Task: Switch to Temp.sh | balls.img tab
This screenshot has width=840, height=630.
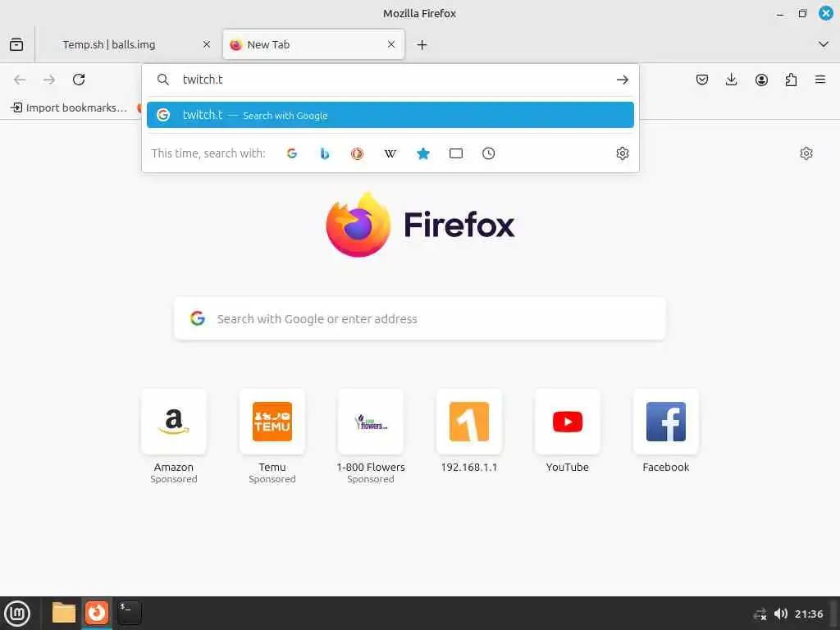Action: tap(127, 44)
